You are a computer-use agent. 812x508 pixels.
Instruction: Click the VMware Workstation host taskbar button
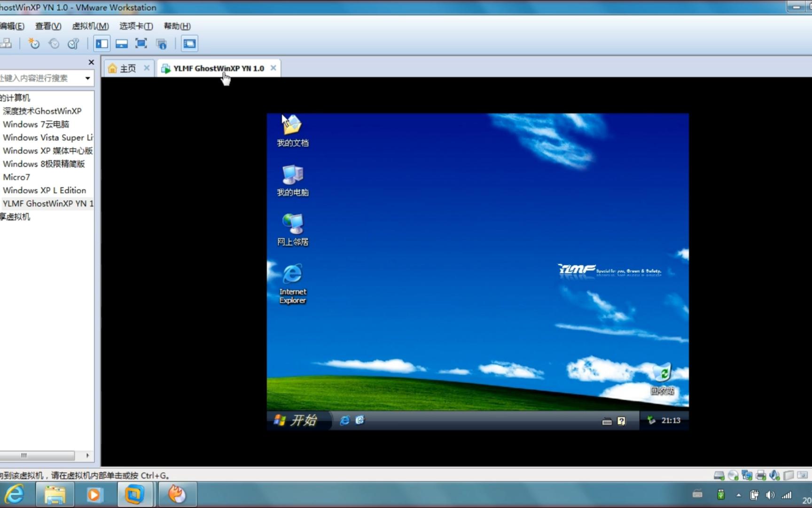134,495
